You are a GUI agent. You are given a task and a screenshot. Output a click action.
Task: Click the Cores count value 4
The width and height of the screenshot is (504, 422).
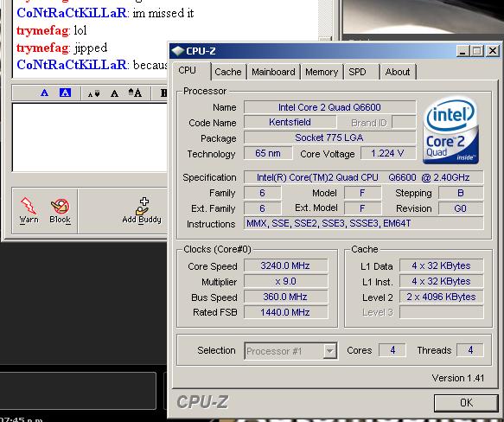click(392, 350)
